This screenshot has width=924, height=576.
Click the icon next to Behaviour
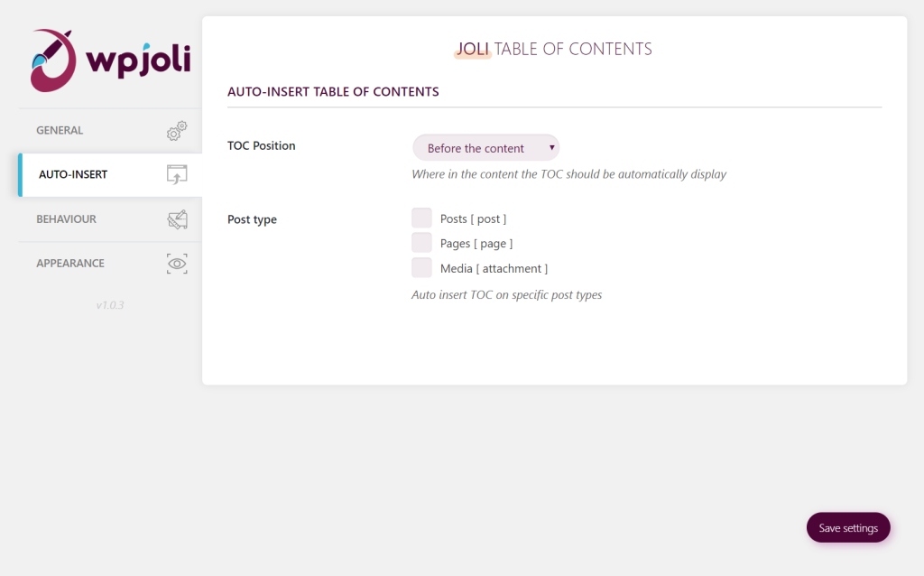[177, 219]
